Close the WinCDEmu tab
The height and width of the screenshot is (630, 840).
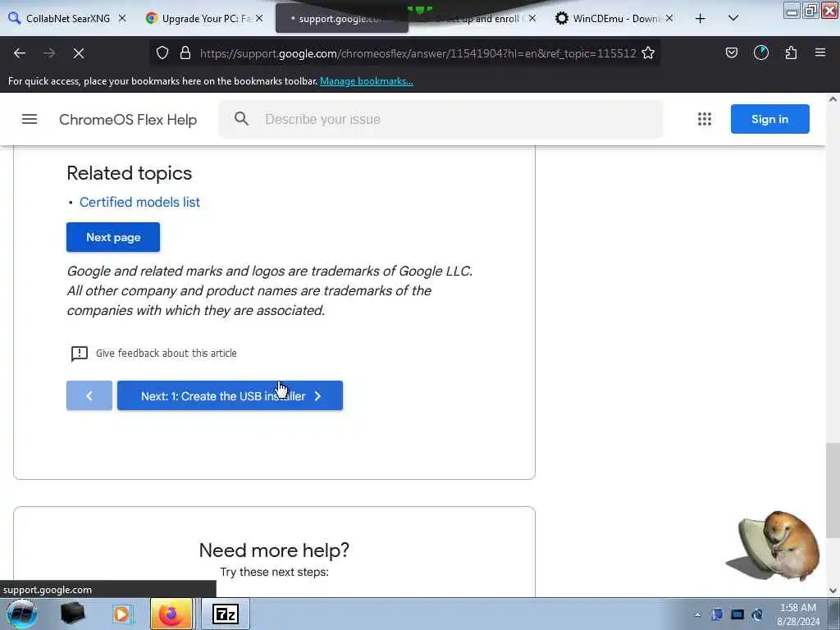669,18
